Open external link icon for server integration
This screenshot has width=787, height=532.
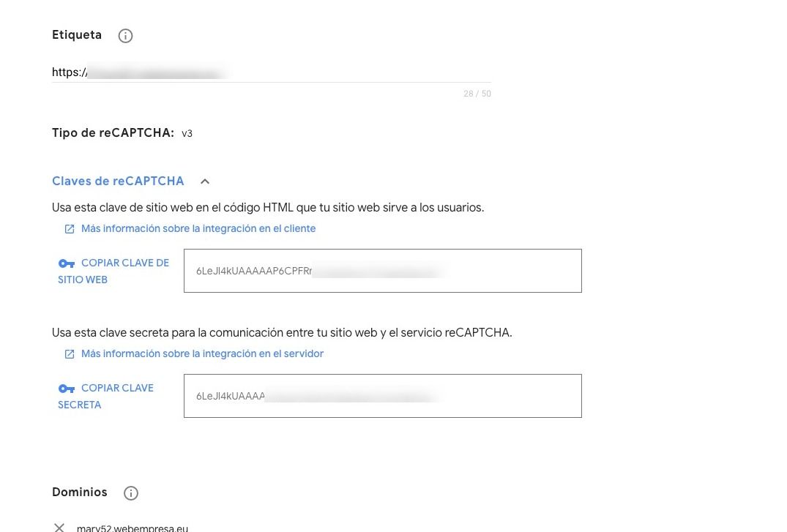[x=70, y=354]
